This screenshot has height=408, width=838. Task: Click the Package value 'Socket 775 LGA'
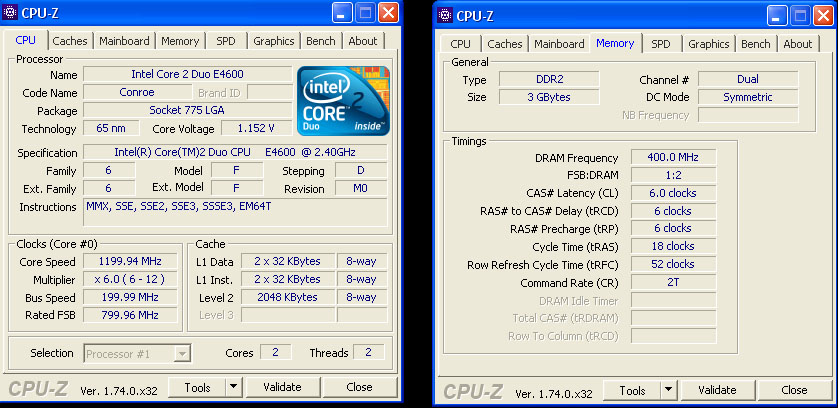coord(188,111)
